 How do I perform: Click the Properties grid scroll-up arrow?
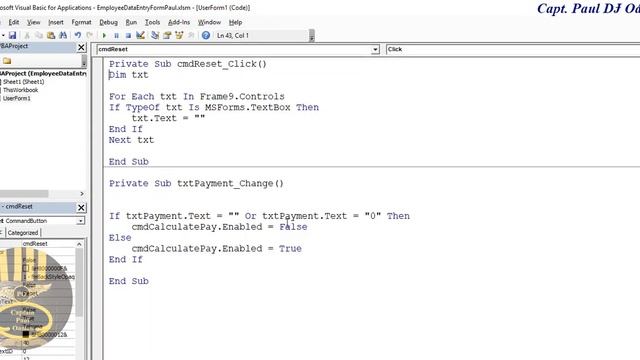(x=79, y=244)
